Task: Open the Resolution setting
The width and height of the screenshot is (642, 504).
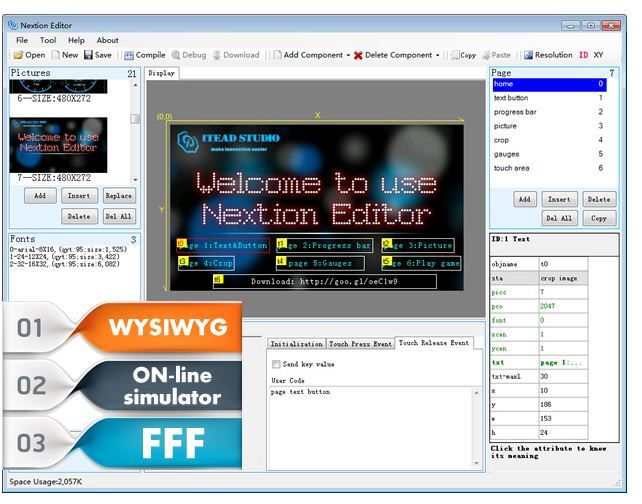Action: pos(548,55)
